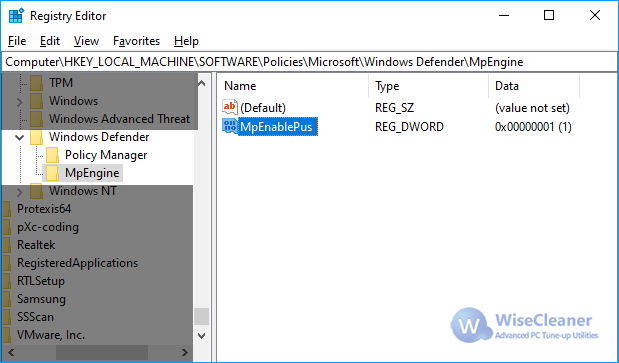Select the TPM folder icon
Viewport: 619px width, 363px height.
[37, 83]
